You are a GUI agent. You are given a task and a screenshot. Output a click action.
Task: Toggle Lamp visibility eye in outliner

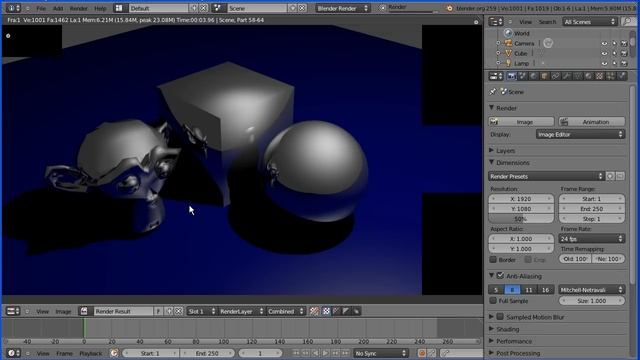point(604,63)
